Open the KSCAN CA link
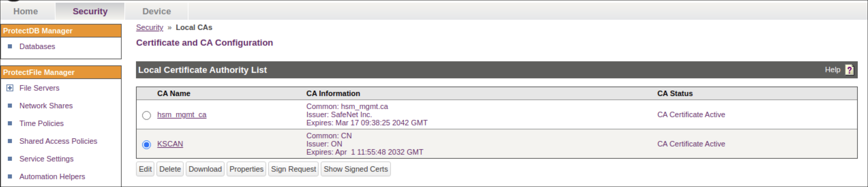868x187 pixels. pyautogui.click(x=170, y=144)
